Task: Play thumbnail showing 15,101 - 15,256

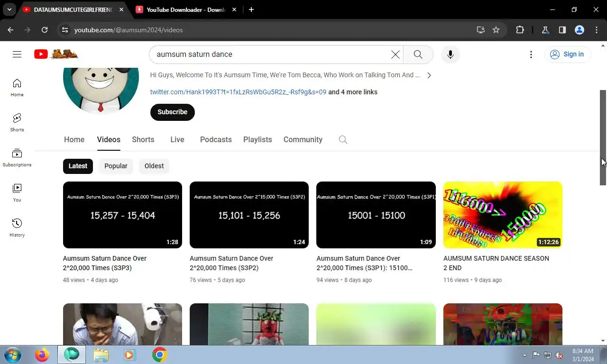Action: point(249,215)
